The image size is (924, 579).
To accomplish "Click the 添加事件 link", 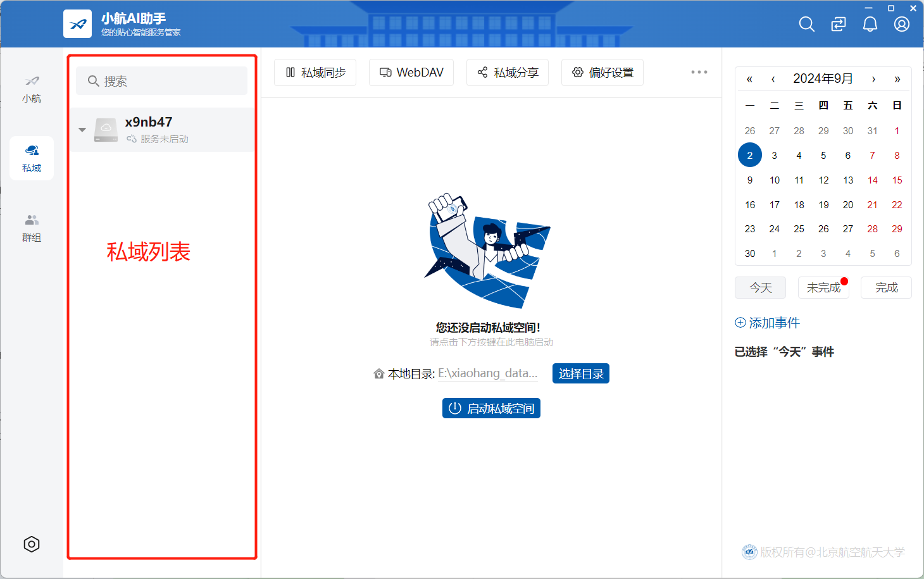I will pyautogui.click(x=767, y=323).
